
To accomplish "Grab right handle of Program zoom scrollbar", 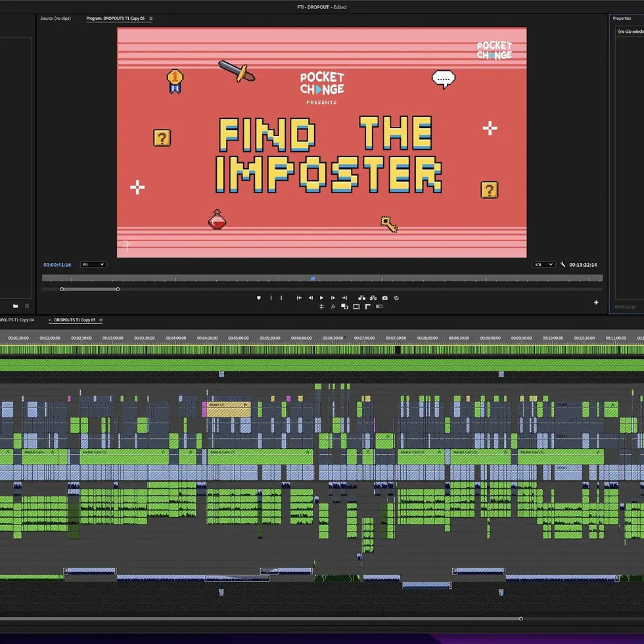I will pos(118,289).
